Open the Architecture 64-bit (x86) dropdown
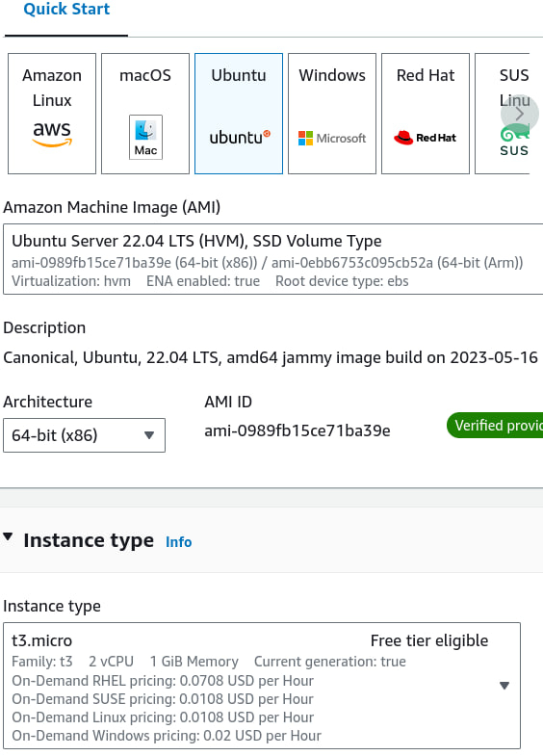The image size is (543, 756). (x=85, y=435)
